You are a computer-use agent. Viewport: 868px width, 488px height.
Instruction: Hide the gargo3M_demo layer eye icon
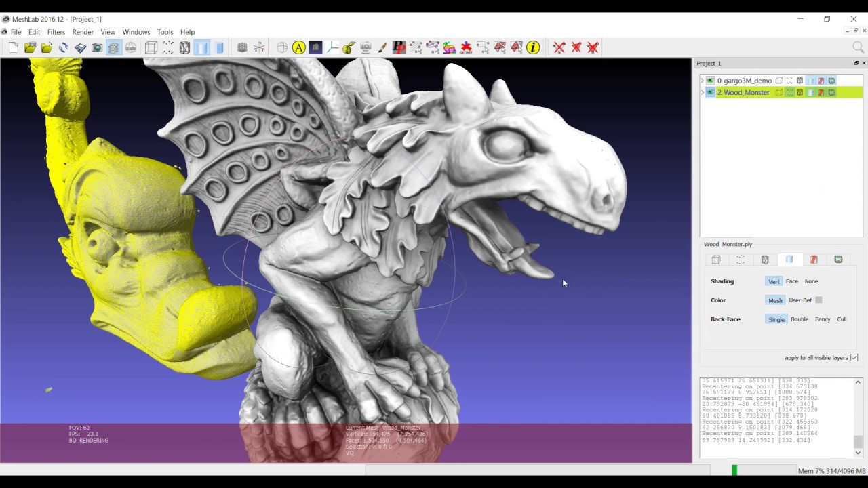[711, 81]
